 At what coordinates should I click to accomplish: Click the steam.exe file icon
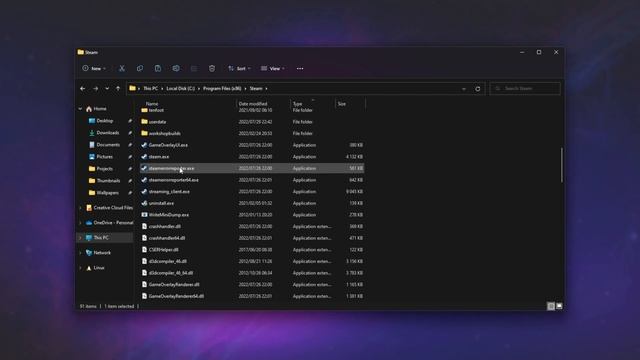(144, 156)
